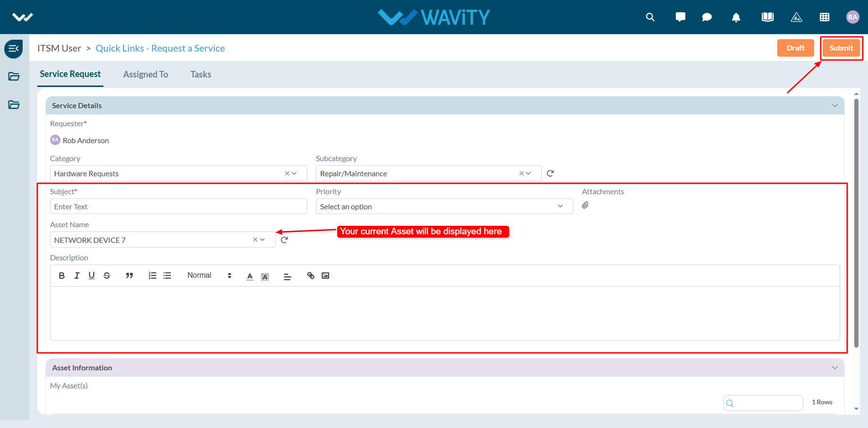Viewport: 868px width, 428px height.
Task: Insert an image in description
Action: [x=325, y=275]
